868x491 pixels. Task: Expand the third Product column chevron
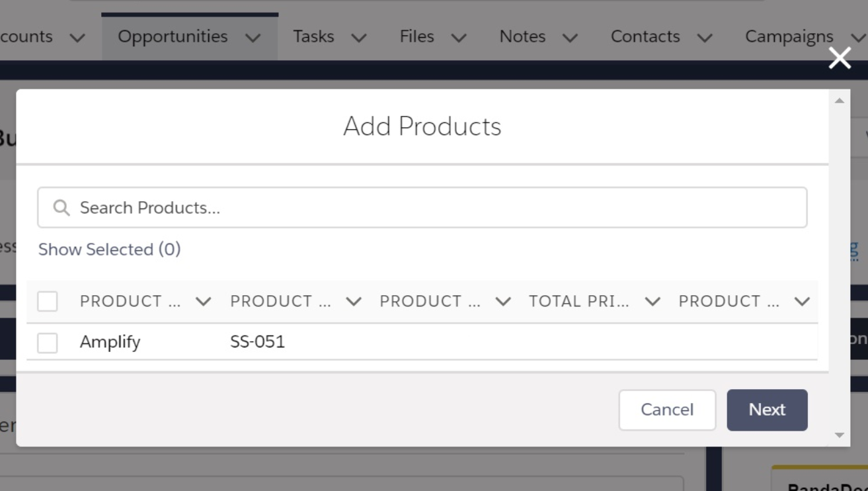click(x=503, y=302)
